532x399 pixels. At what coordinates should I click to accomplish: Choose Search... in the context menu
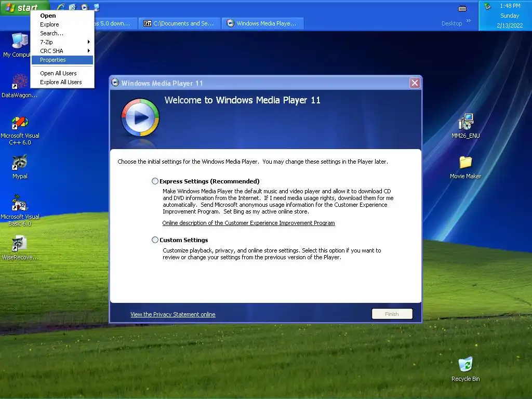(51, 33)
